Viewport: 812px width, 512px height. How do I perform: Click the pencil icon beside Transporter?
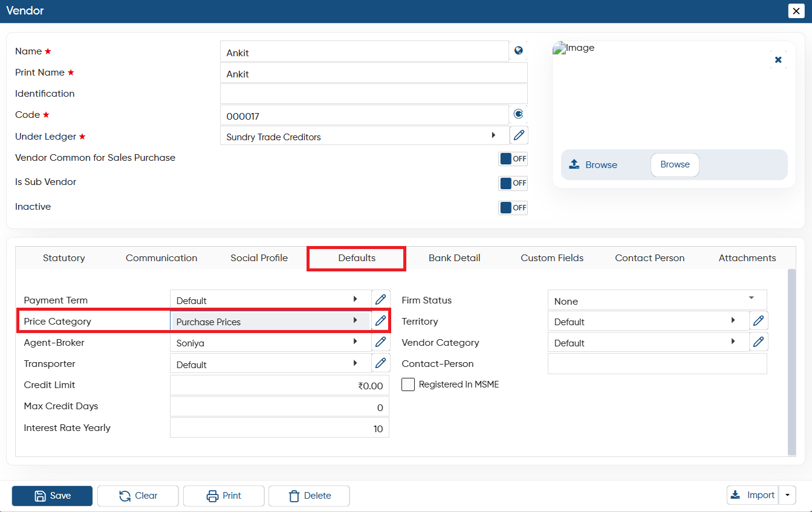point(380,364)
